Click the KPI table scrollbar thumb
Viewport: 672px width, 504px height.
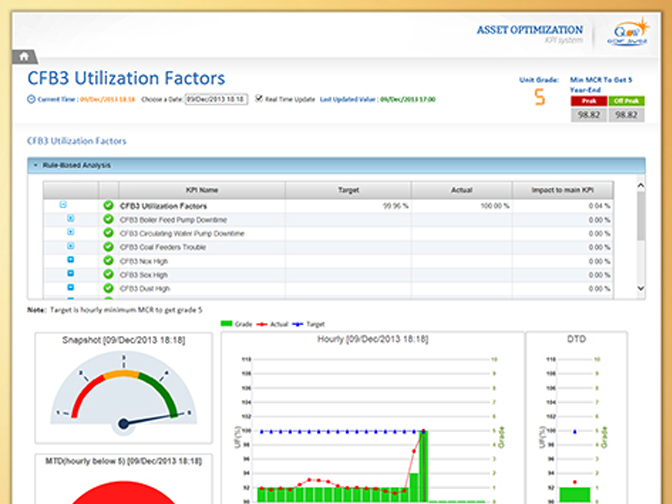point(641,216)
